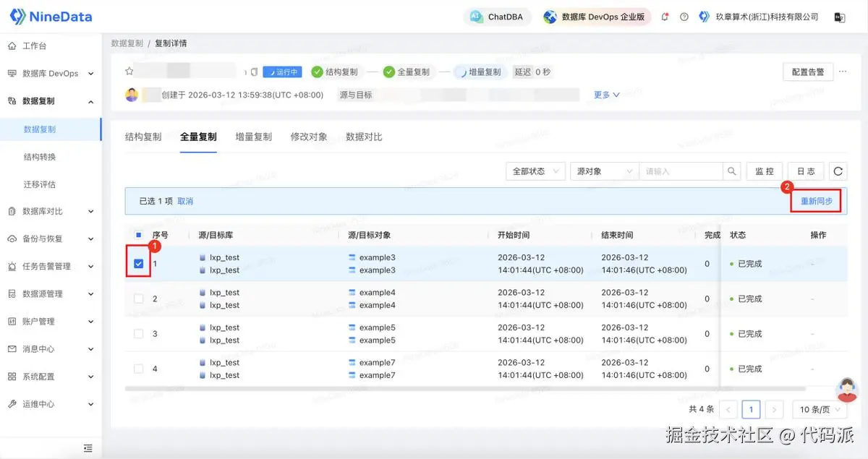Expand 消息中心 sidebar menu
The width and height of the screenshot is (868, 459).
(51, 348)
